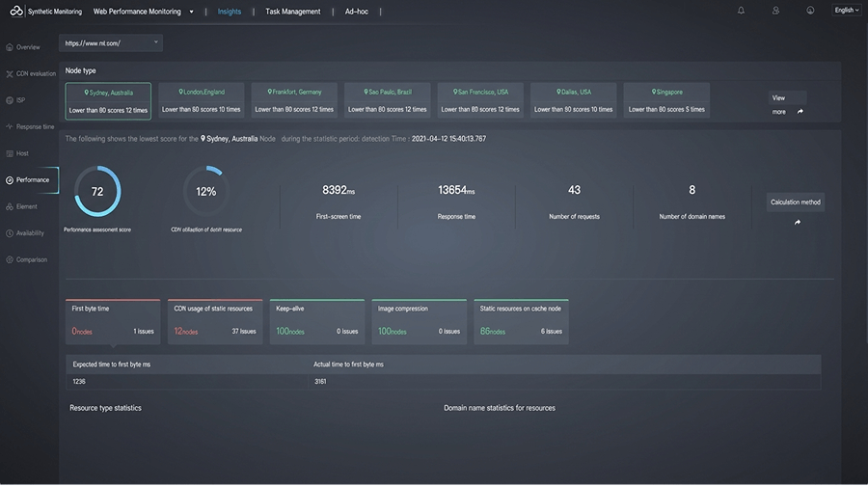The image size is (868, 486).
Task: Switch to the Ad-hoc tab
Action: click(357, 12)
